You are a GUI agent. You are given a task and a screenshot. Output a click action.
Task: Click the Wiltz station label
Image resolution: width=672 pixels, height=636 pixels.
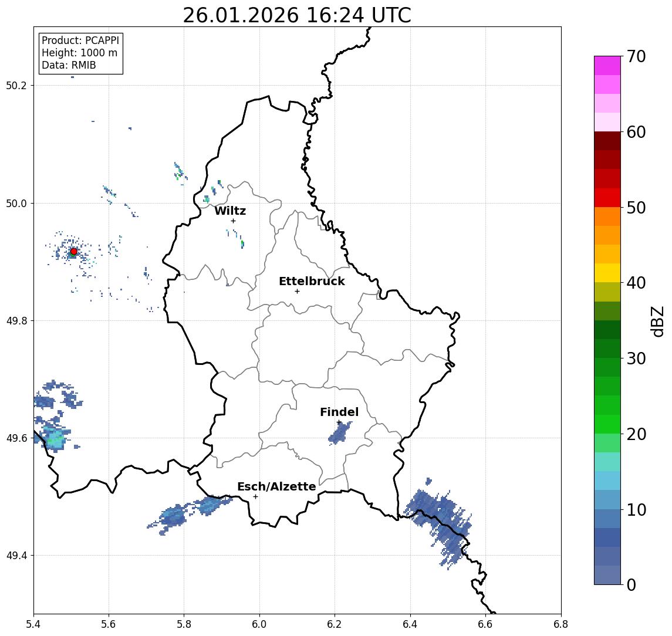(230, 211)
